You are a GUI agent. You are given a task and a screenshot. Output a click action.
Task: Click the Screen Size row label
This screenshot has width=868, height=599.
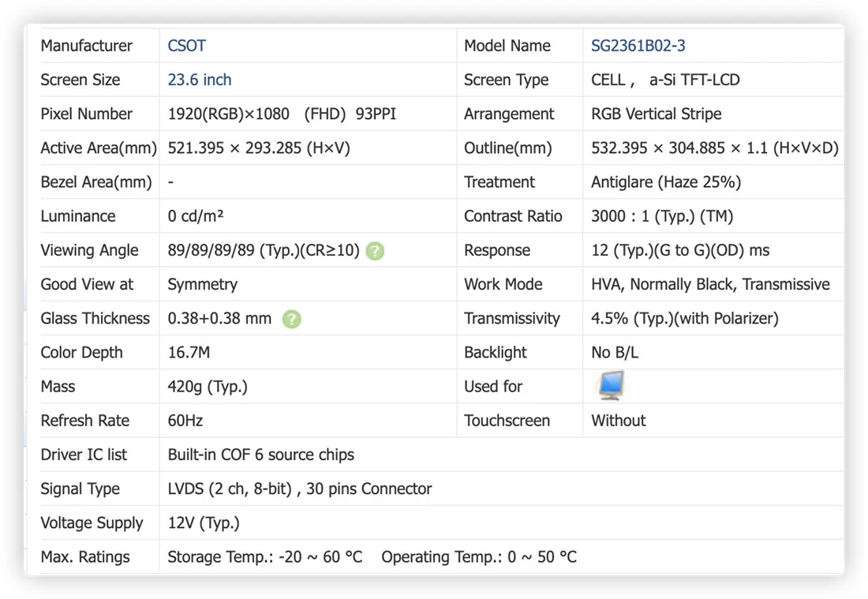coord(80,80)
